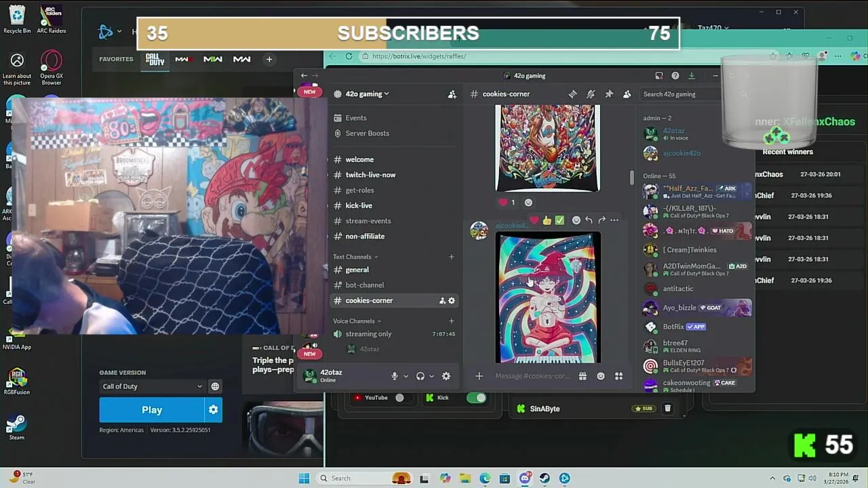Add channel plus next to Text Channels
868x488 pixels.
pyautogui.click(x=452, y=257)
